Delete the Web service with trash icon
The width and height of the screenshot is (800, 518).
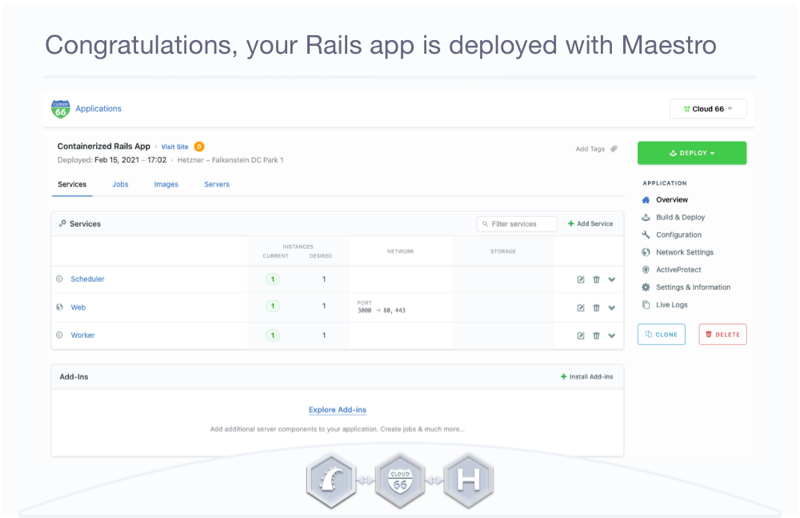click(596, 308)
